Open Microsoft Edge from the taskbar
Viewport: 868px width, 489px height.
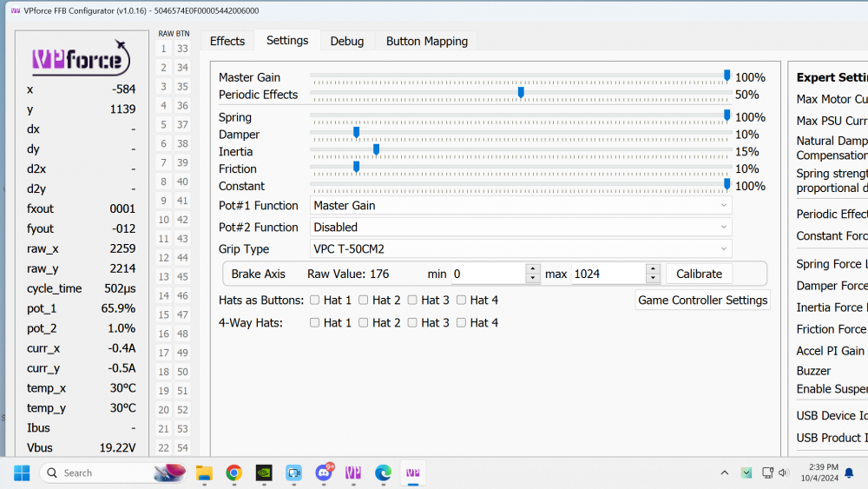(x=383, y=472)
